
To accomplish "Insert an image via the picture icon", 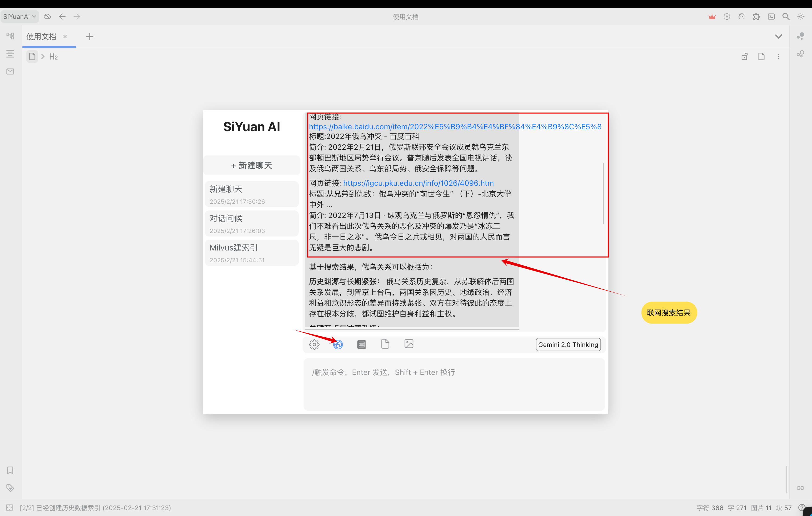I will click(x=409, y=344).
